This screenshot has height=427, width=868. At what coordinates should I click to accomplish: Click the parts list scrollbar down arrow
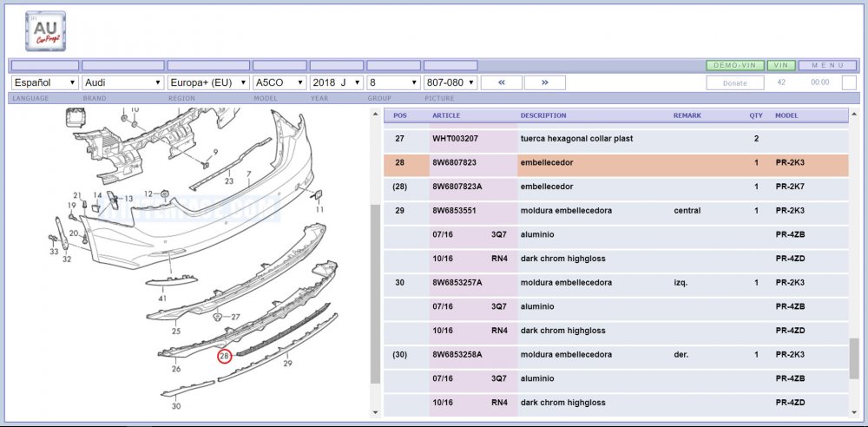coord(855,412)
